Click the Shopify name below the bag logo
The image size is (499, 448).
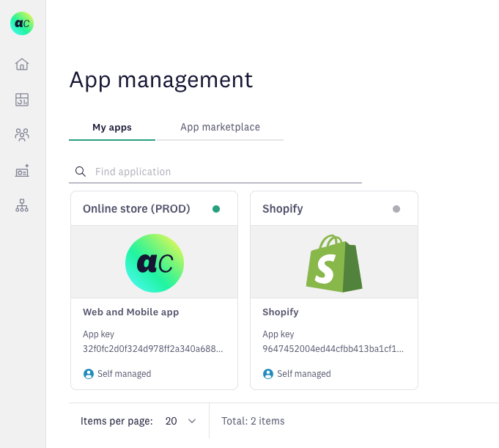(281, 312)
